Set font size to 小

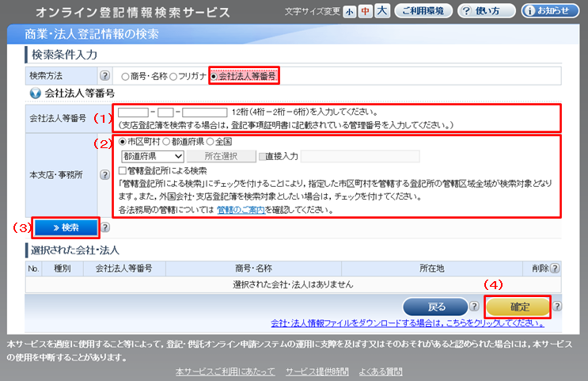350,12
